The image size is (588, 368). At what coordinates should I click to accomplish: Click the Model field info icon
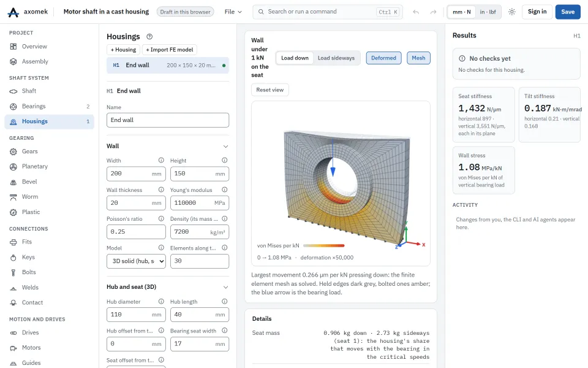(161, 248)
